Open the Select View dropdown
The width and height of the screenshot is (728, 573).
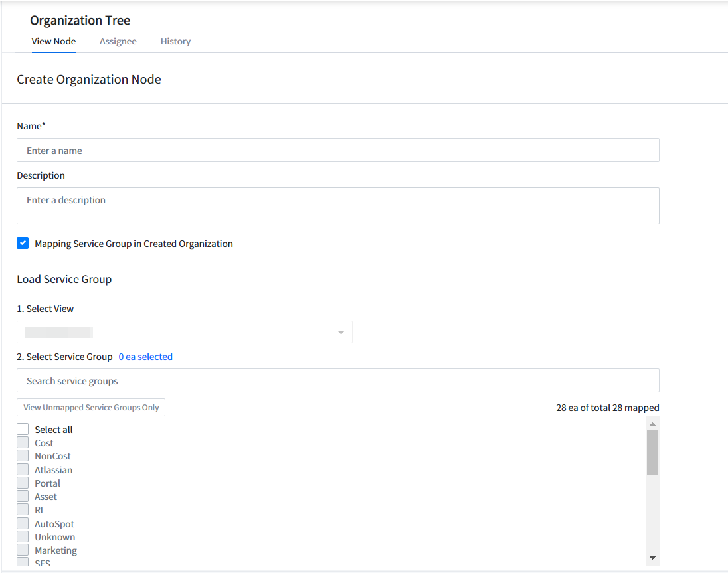click(184, 332)
